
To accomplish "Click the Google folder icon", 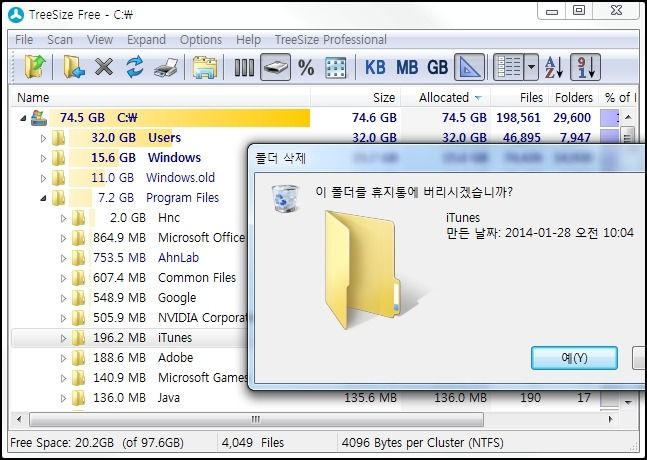I will point(78,298).
